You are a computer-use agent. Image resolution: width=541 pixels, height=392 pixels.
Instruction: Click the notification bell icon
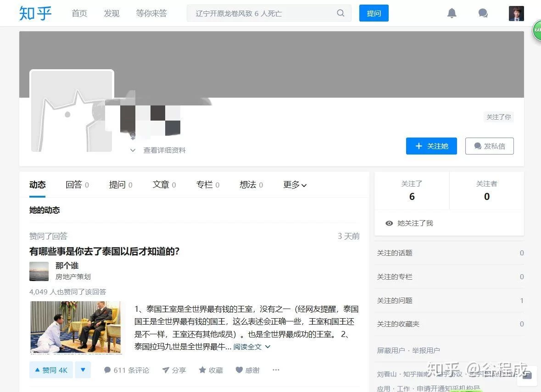(x=452, y=13)
